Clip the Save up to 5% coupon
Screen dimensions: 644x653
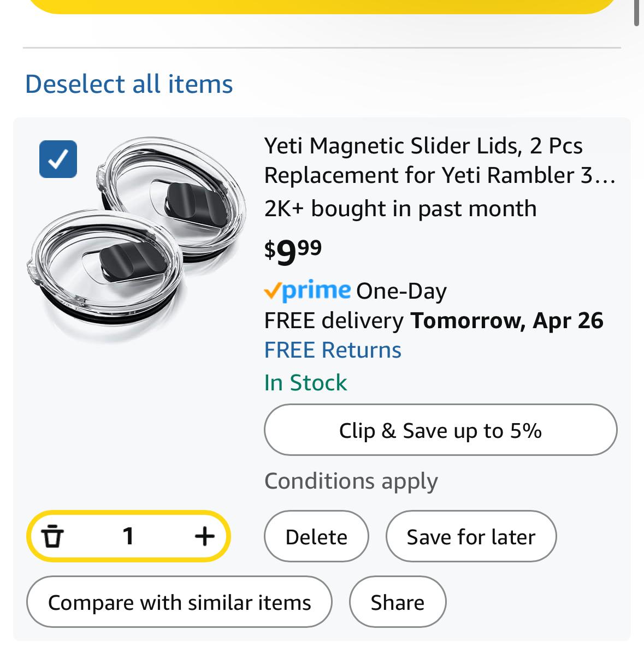(440, 430)
